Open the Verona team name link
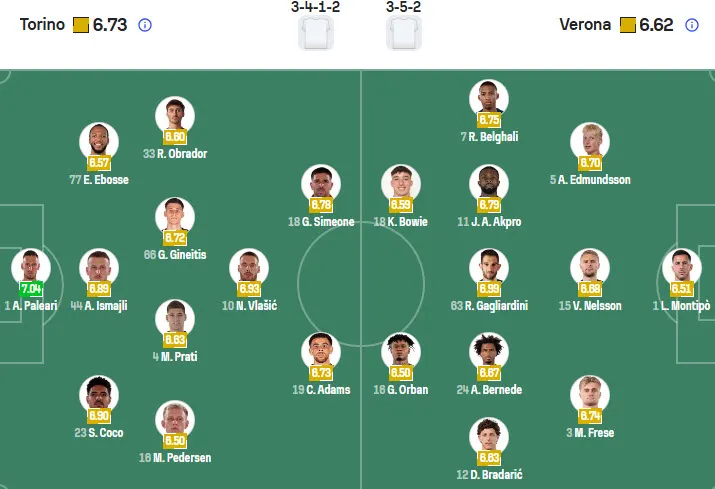 (x=585, y=25)
